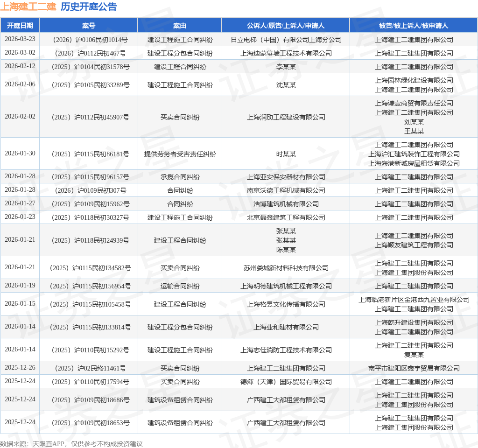Viewport: 478px width, 448px height.
Task: Select the 开庭日期 column header
Action: point(20,26)
